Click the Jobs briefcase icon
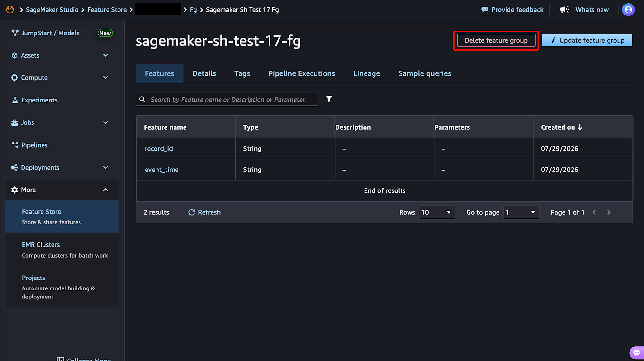644x361 pixels. 14,122
